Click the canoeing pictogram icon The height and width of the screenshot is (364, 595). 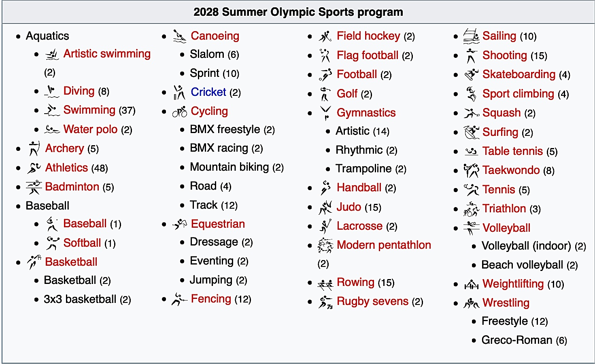(180, 36)
